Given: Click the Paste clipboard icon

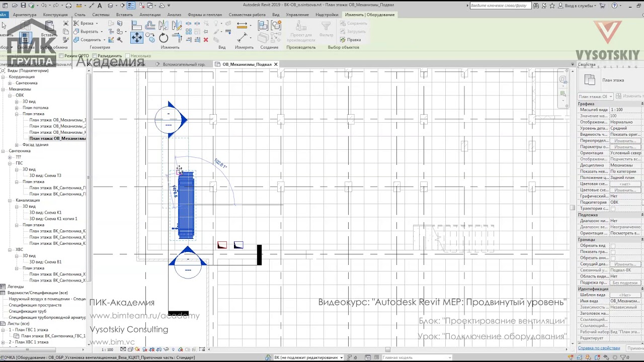Looking at the screenshot, I should coord(49,25).
